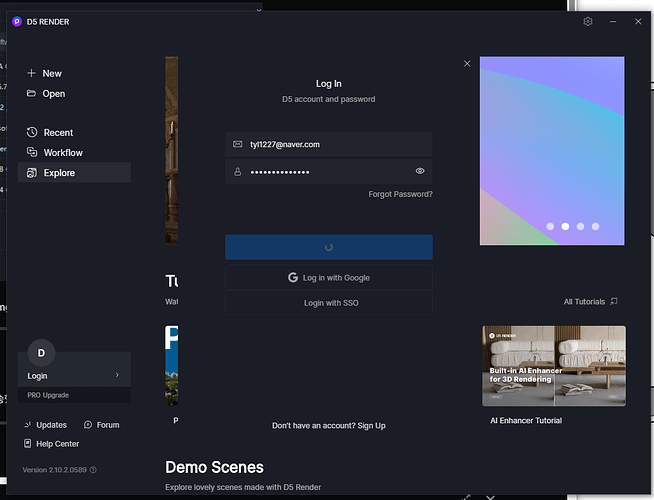Click the envelope icon in email field
Screen dimensions: 654x500
[238, 144]
